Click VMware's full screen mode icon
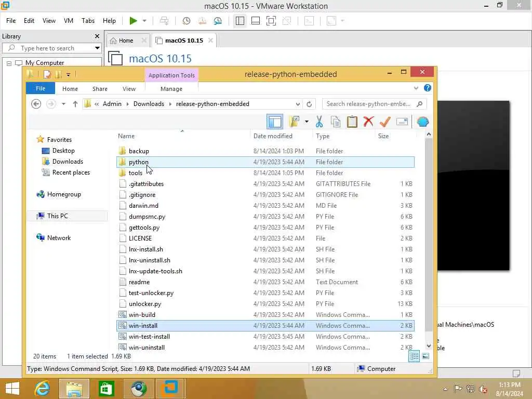The height and width of the screenshot is (399, 532). (271, 21)
